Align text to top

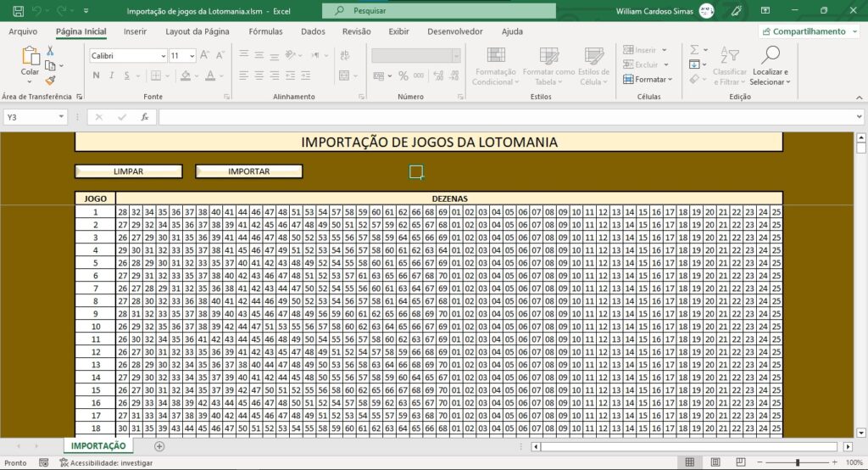tap(243, 55)
